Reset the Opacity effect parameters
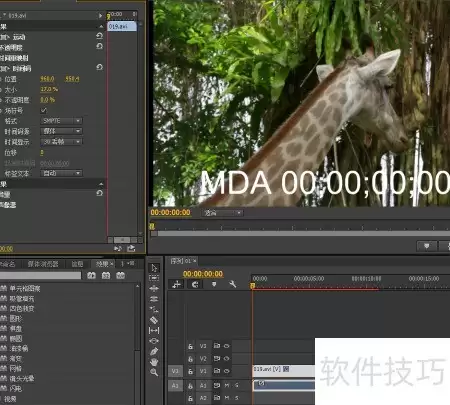 pos(99,46)
